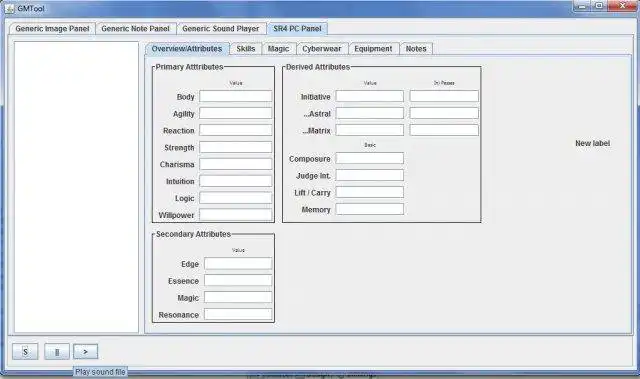Click the Body value field
640x379 pixels.
tap(236, 96)
